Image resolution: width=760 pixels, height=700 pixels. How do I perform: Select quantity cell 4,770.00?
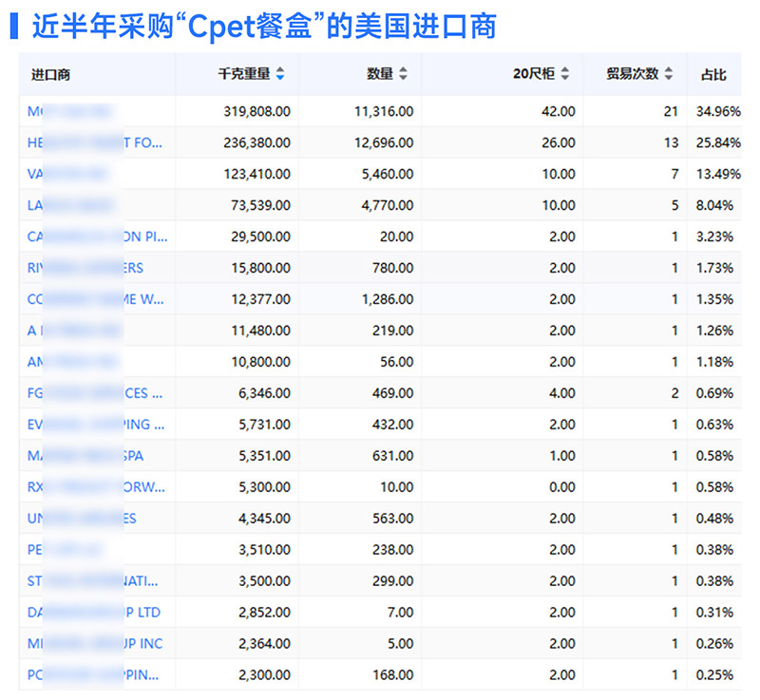point(388,205)
